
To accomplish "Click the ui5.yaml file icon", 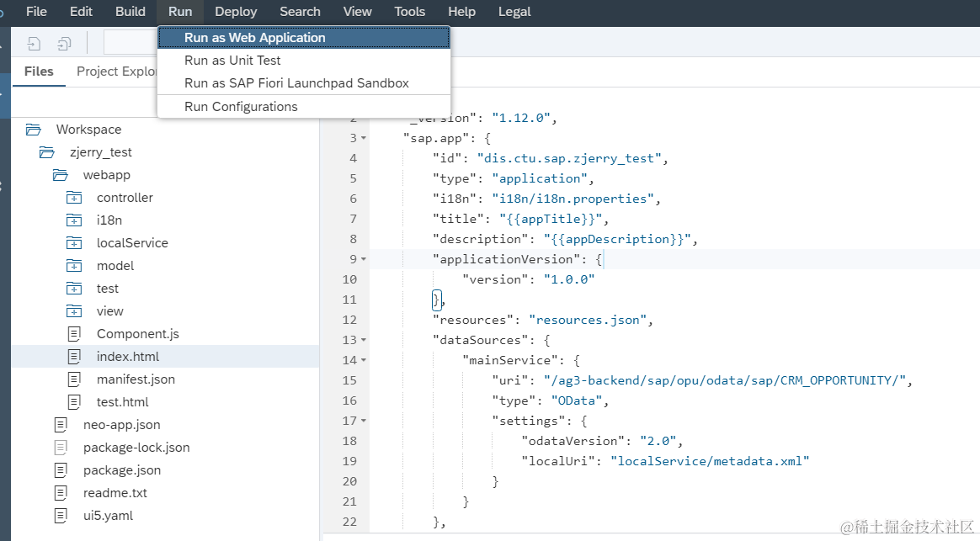I will pos(61,516).
